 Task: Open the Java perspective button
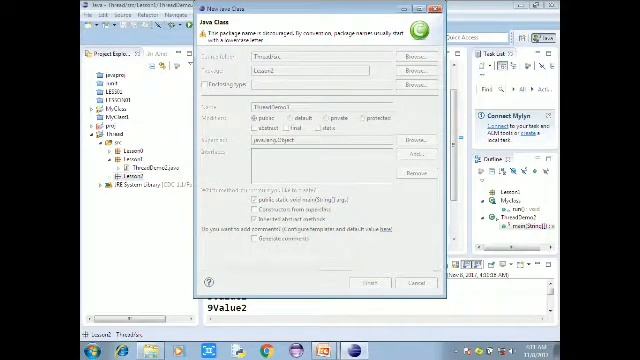[544, 38]
